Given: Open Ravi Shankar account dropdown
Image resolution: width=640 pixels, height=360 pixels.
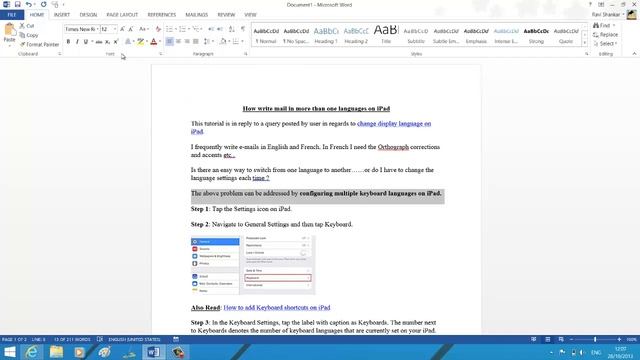Looking at the screenshot, I should (x=608, y=15).
